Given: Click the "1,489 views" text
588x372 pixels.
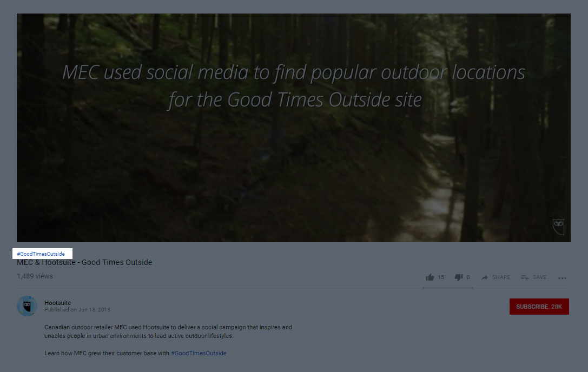Looking at the screenshot, I should click(x=35, y=276).
